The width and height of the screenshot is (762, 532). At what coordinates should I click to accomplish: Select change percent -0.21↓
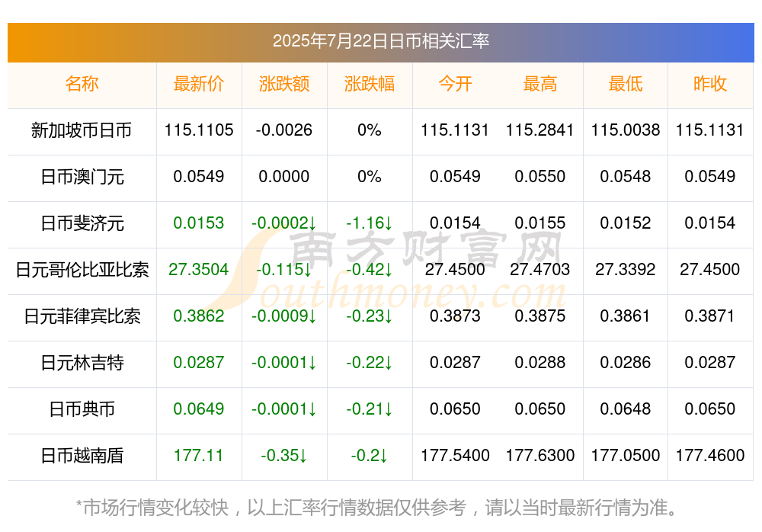click(x=370, y=409)
